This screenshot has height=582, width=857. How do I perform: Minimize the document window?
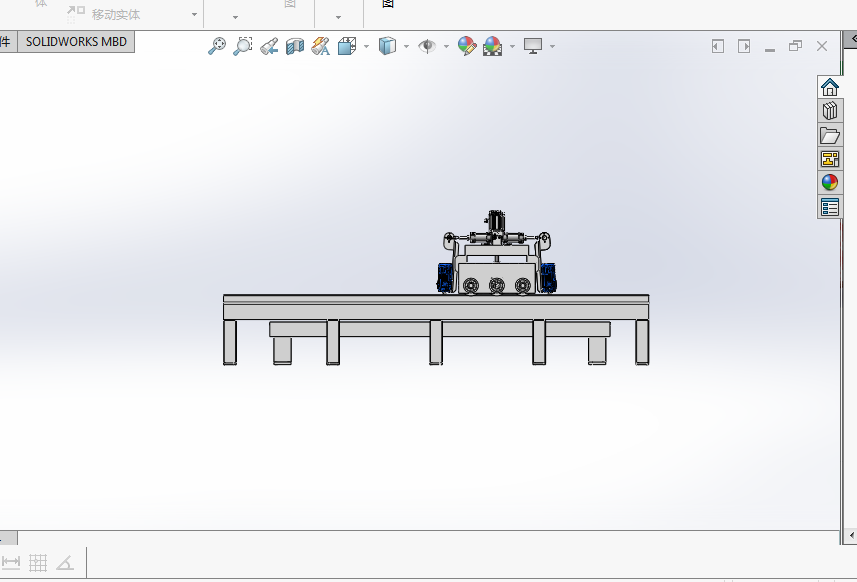(x=770, y=49)
